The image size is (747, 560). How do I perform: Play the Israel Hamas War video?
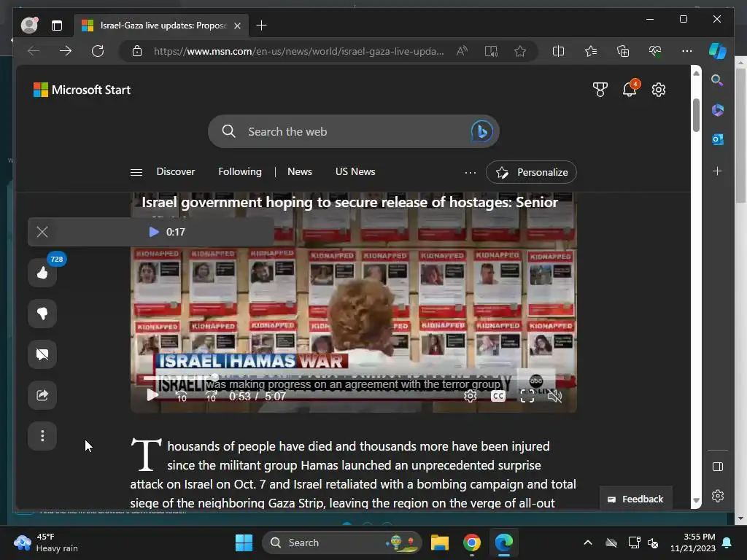pyautogui.click(x=152, y=396)
